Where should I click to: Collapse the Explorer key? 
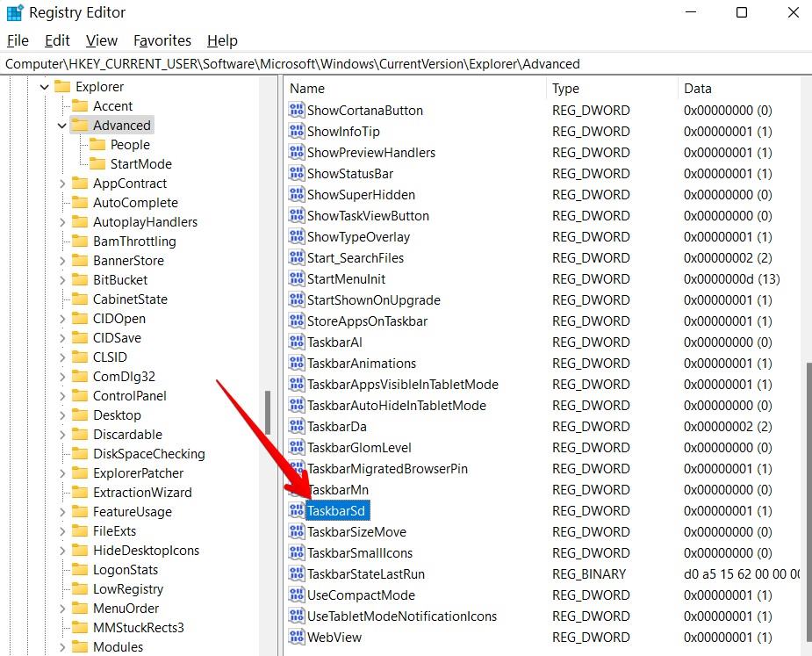44,86
